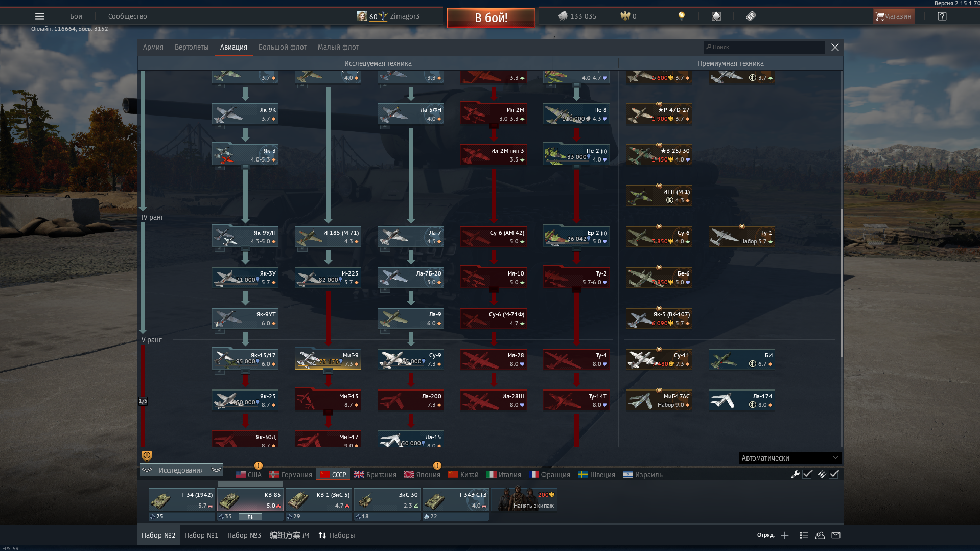Select the Германия nation tab

coord(291,475)
